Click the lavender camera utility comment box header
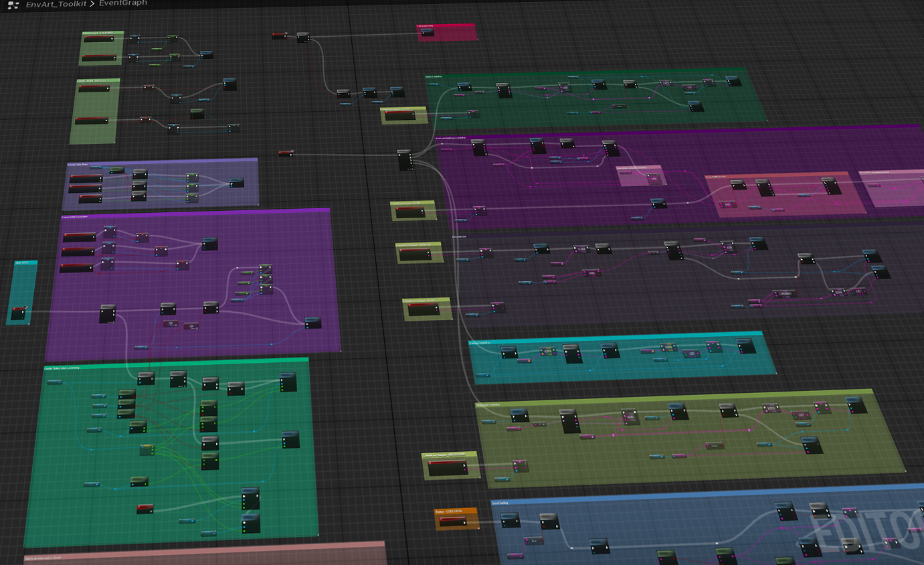The image size is (924, 565). (163, 161)
